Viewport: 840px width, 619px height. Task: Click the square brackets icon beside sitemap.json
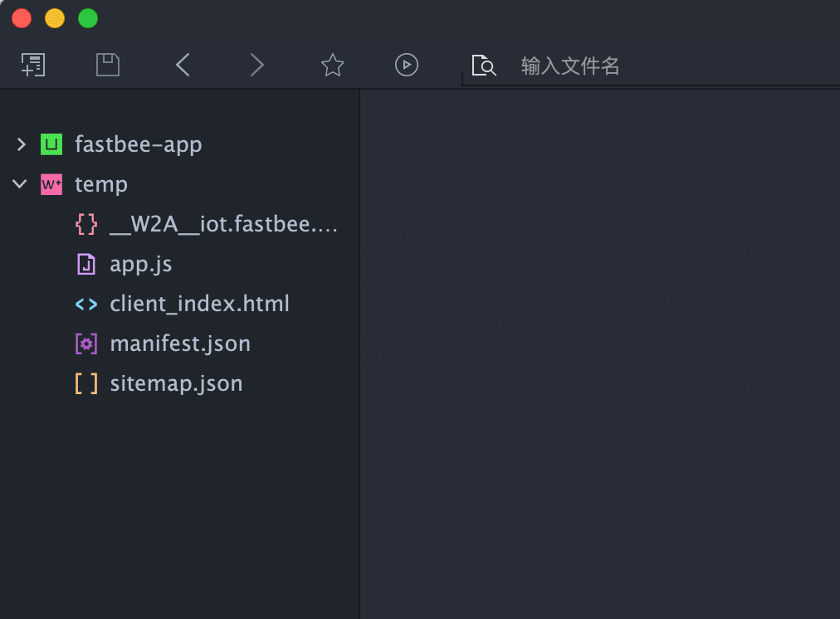coord(86,383)
